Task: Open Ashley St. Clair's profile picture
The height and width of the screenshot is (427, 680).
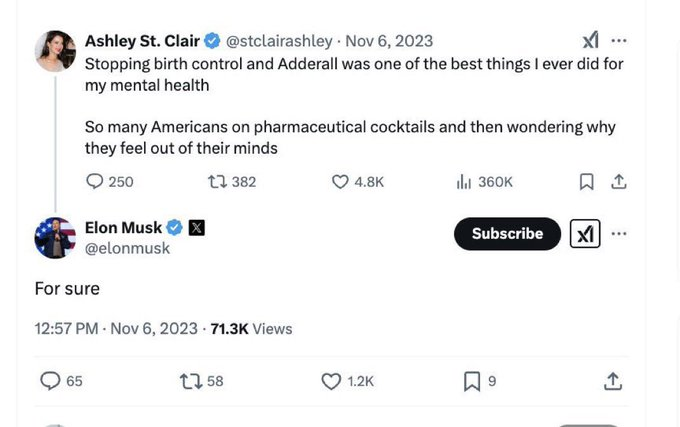Action: tap(55, 51)
